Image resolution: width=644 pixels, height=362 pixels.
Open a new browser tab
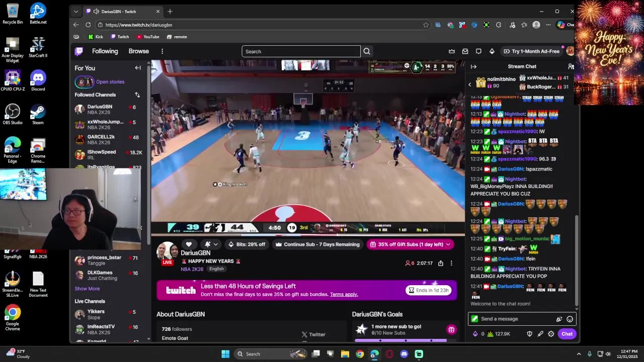tap(170, 12)
